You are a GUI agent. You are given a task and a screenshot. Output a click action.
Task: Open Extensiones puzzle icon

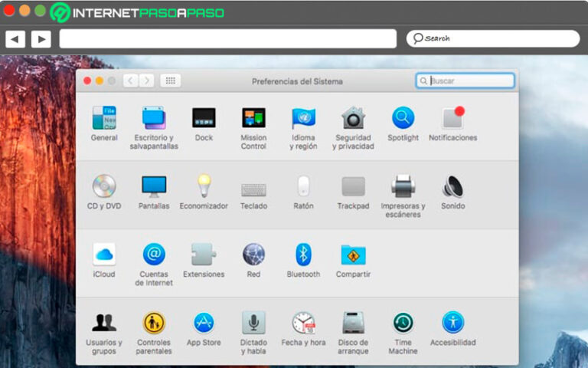coord(204,255)
